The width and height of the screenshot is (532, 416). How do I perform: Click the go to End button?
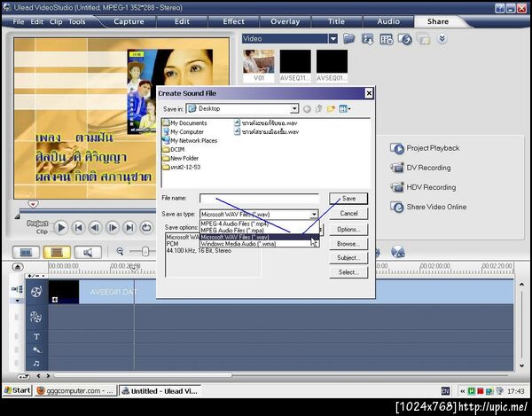(x=129, y=228)
